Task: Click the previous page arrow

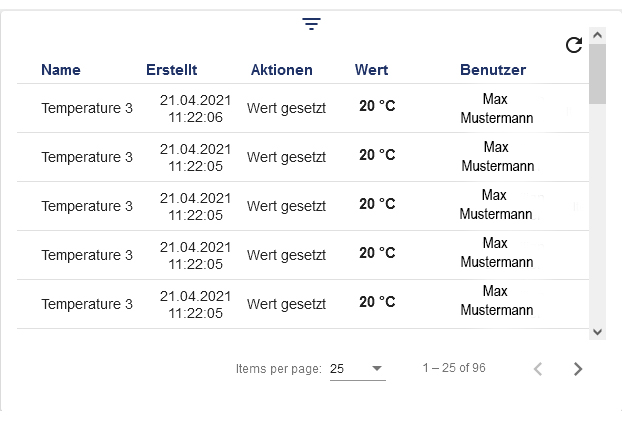Action: point(538,369)
